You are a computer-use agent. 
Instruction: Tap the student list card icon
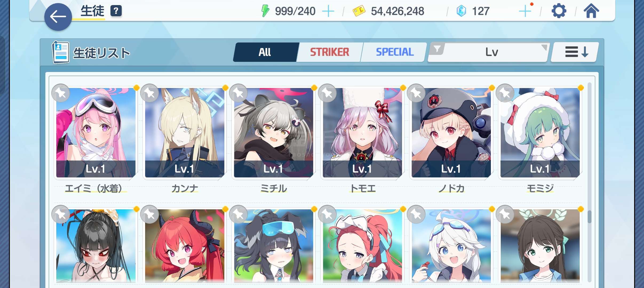coord(61,52)
